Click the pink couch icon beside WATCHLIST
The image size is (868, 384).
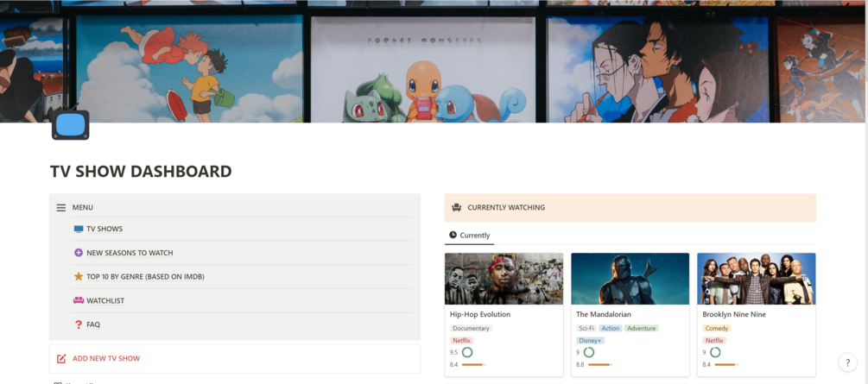78,301
